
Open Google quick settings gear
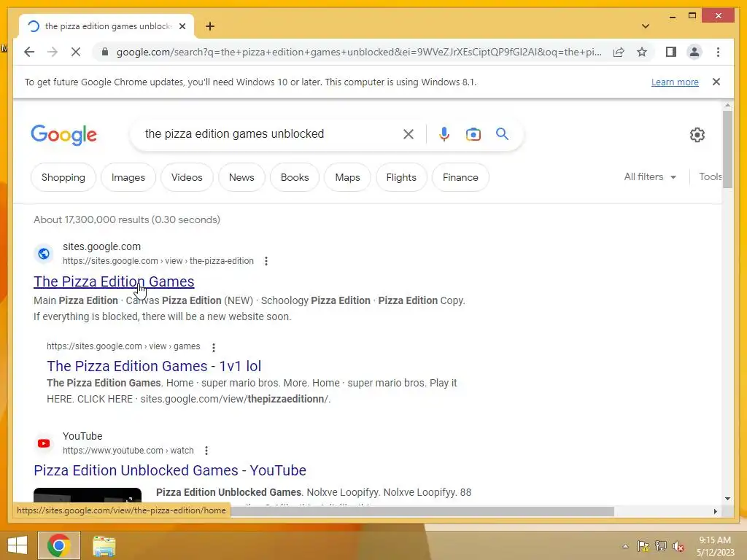pyautogui.click(x=697, y=135)
